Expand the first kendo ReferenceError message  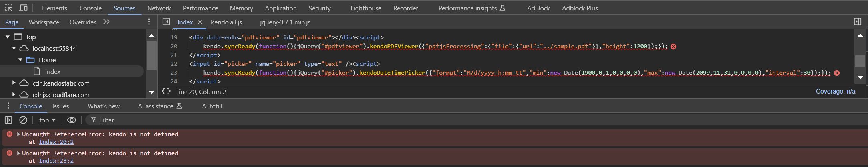(x=18, y=134)
